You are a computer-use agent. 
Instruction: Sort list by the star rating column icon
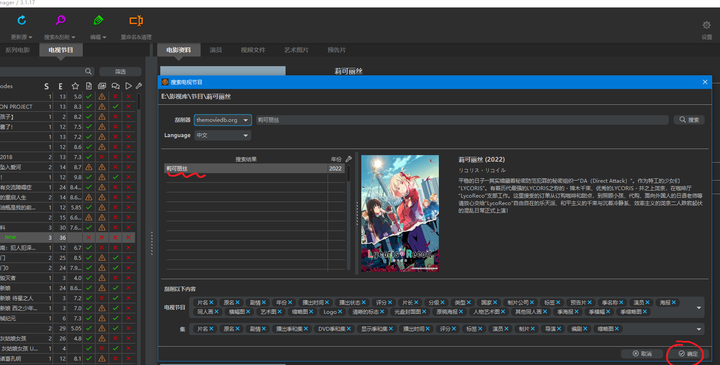click(x=75, y=86)
